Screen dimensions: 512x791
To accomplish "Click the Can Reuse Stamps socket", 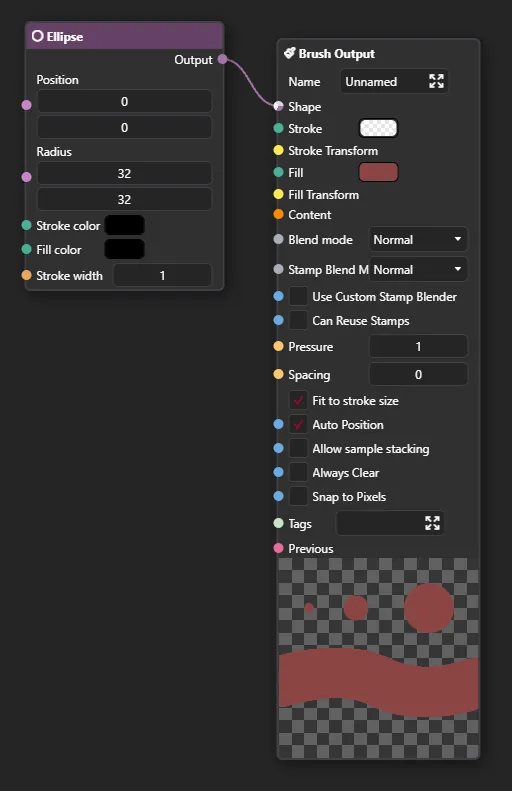I will coord(278,320).
